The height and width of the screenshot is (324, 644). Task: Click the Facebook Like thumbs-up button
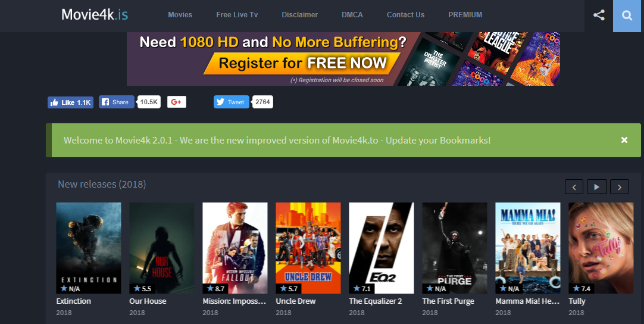pos(71,102)
